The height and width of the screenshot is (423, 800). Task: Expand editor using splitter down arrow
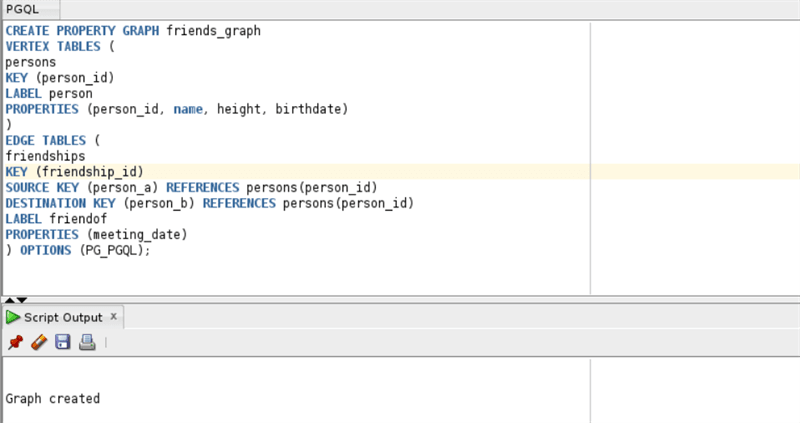point(21,300)
